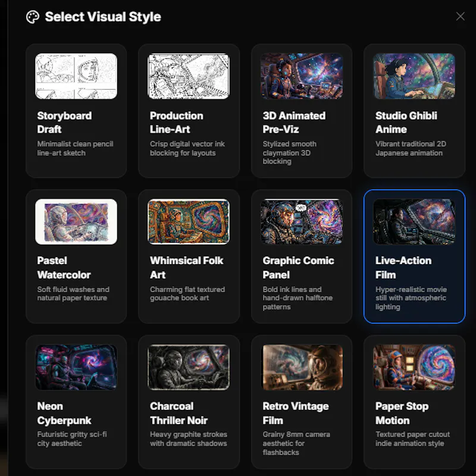Pick the Charcoal Thriller Noir preview image
The width and height of the screenshot is (476, 476).
[x=189, y=367]
